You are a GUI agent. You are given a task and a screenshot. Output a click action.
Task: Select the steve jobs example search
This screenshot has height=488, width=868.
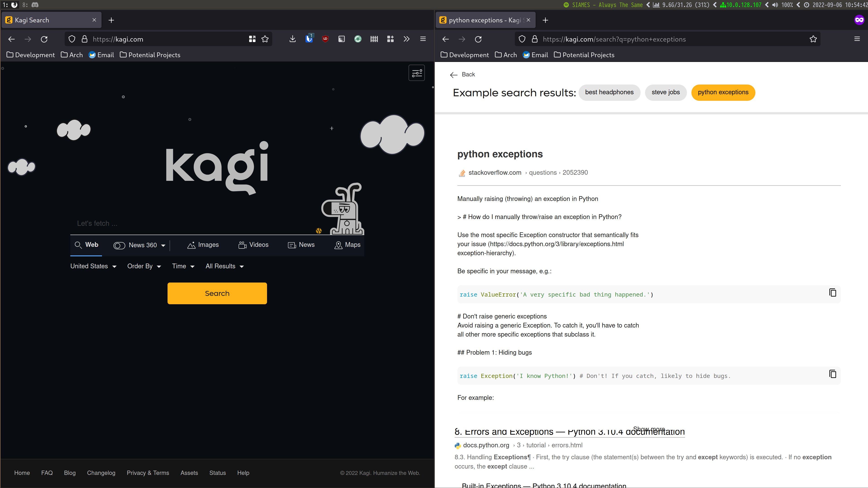pos(665,92)
